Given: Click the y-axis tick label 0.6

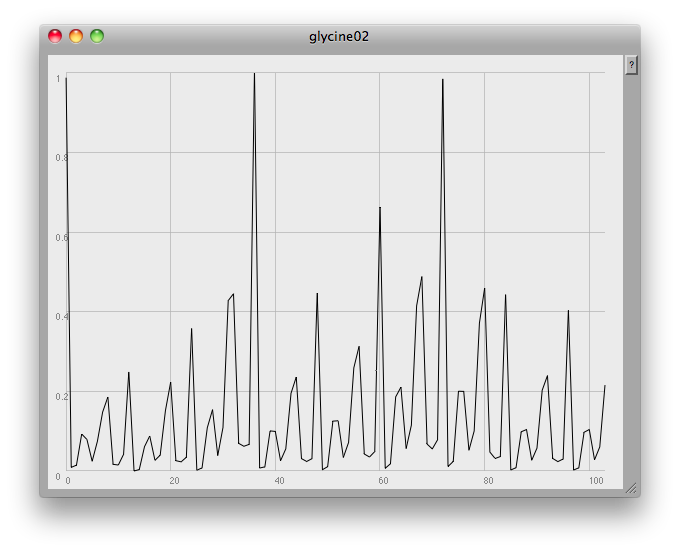Looking at the screenshot, I should 58,236.
